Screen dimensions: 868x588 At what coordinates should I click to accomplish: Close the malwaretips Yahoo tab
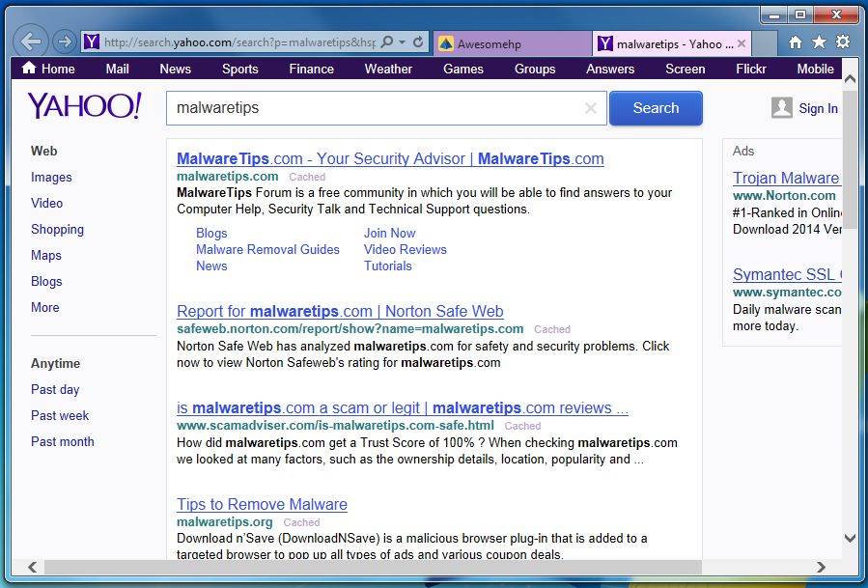point(742,43)
